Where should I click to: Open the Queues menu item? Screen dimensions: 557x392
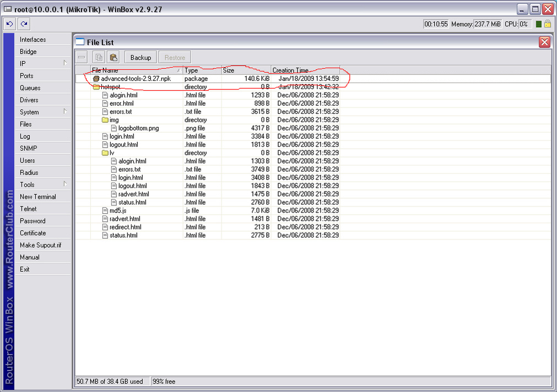click(42, 88)
